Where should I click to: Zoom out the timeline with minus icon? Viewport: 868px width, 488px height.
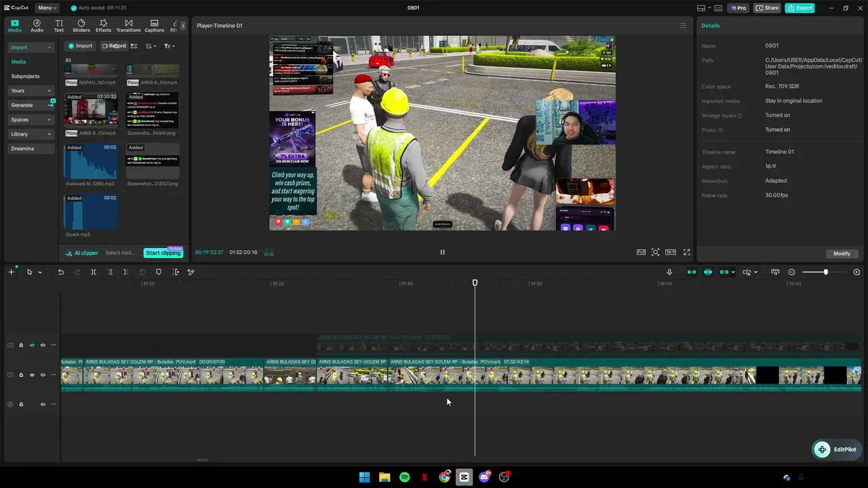tap(791, 272)
